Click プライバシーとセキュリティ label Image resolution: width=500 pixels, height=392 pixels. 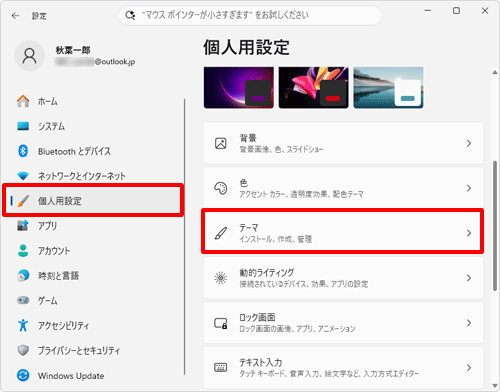79,351
